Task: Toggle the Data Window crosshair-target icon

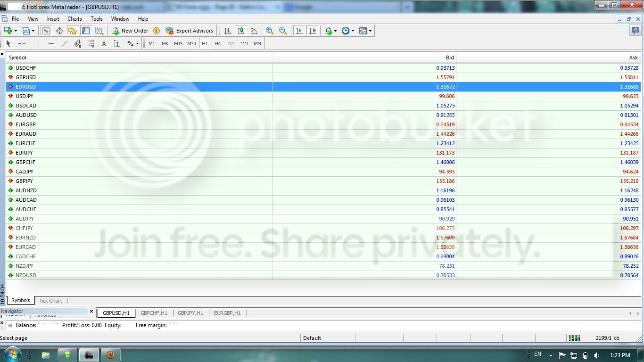Action: coord(59,31)
